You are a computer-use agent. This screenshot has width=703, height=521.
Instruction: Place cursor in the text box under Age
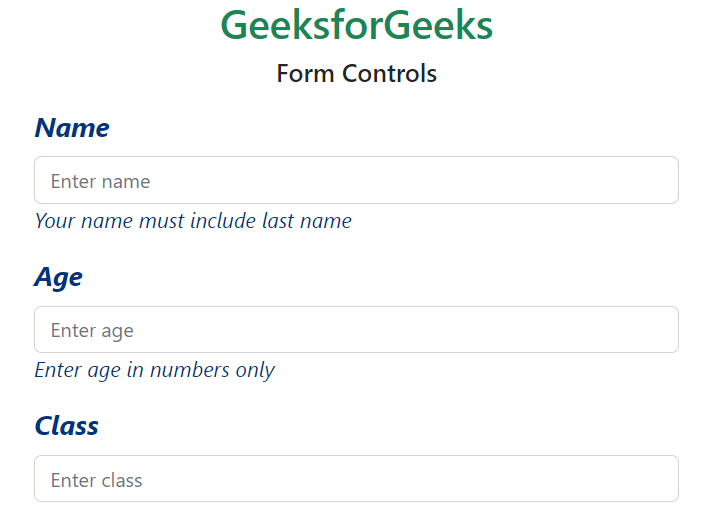356,330
